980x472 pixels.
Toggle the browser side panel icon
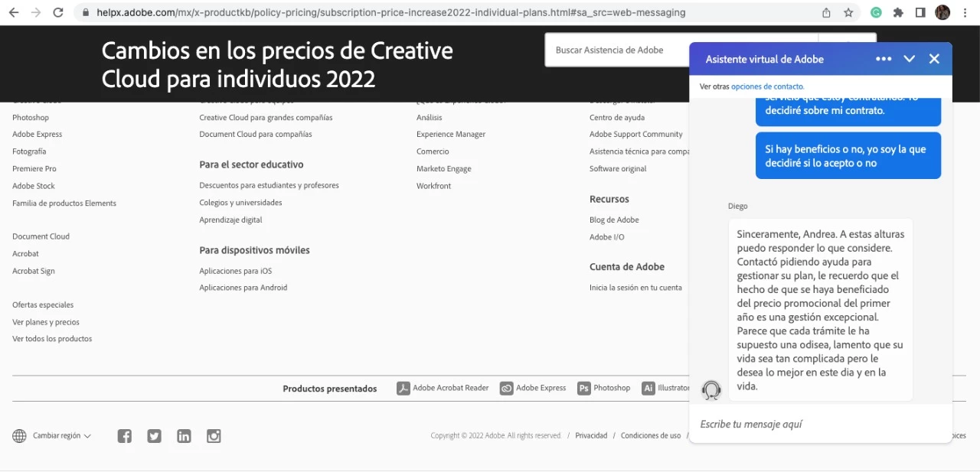(x=920, y=12)
